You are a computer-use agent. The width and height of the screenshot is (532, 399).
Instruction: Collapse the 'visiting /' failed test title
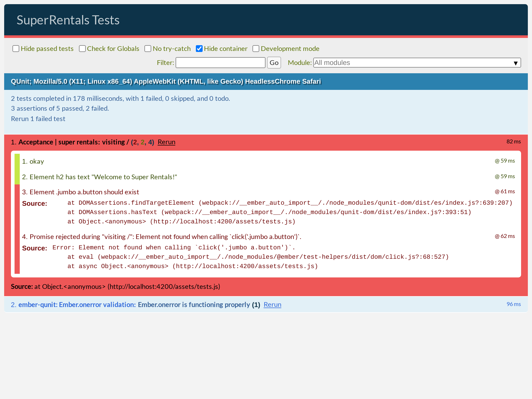point(115,142)
